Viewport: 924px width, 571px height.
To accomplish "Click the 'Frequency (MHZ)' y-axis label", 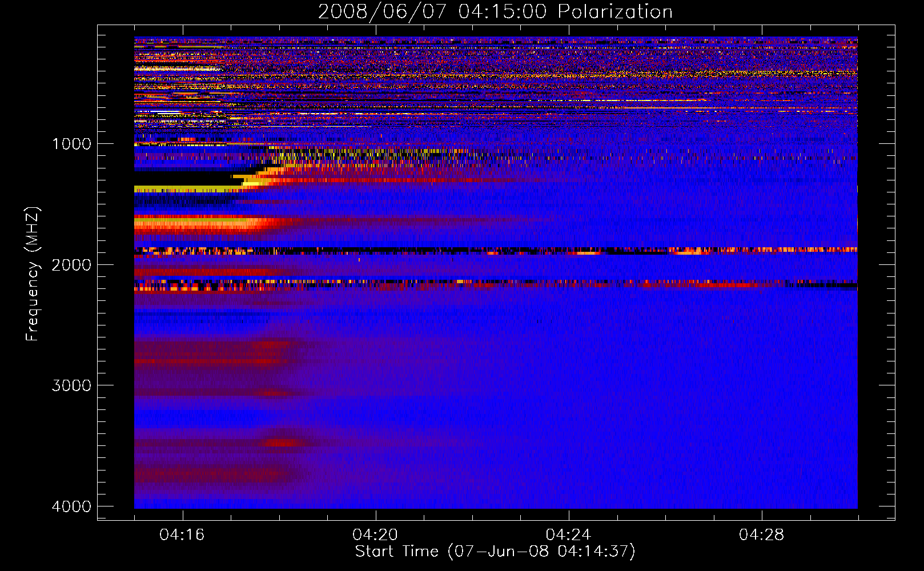I will tap(33, 274).
